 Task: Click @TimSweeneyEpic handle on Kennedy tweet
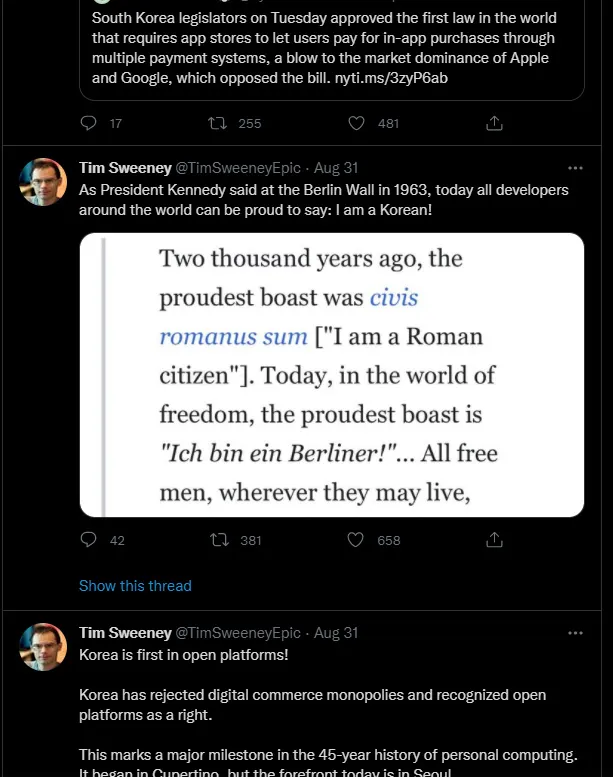[238, 168]
